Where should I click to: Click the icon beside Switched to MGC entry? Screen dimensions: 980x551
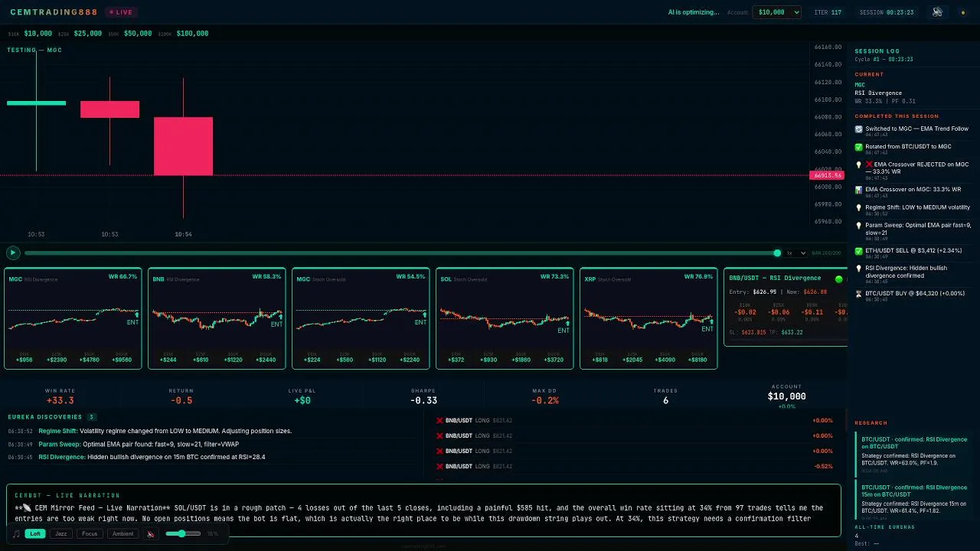click(x=859, y=129)
